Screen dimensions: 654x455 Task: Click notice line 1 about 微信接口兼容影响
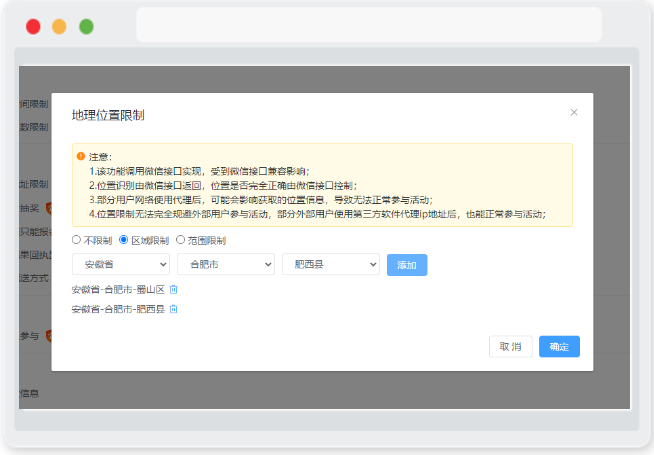199,171
